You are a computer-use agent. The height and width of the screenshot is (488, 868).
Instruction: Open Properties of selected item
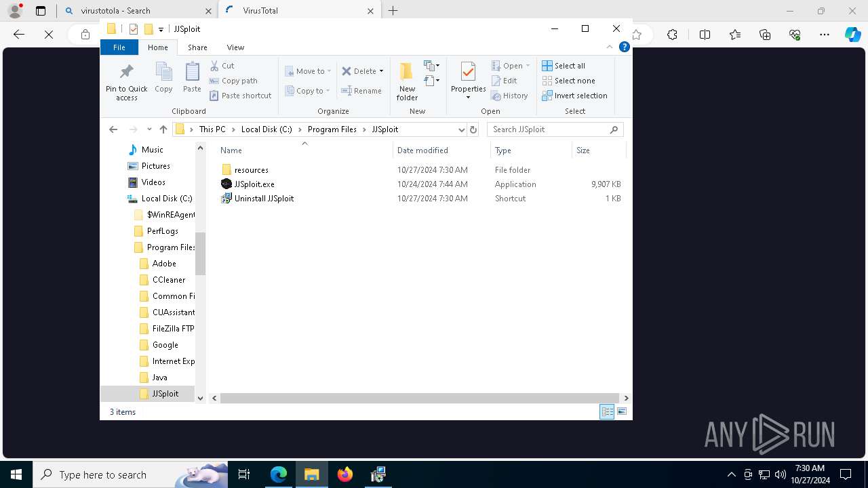point(469,81)
